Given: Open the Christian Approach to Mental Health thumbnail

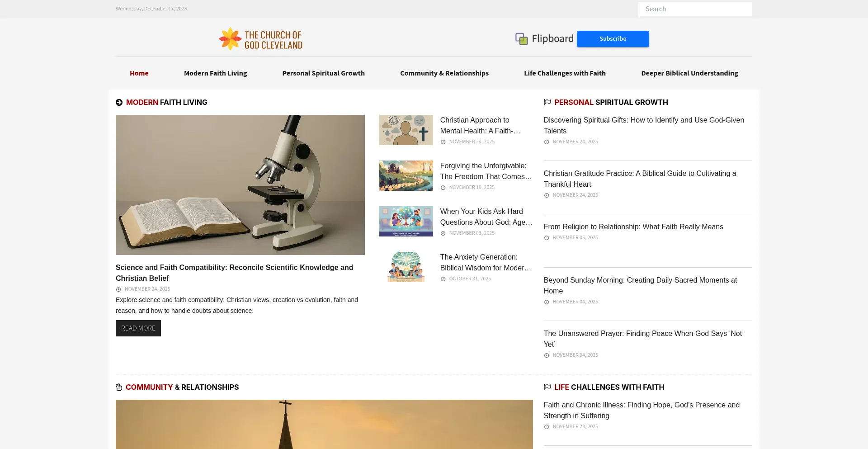Looking at the screenshot, I should pos(406,130).
